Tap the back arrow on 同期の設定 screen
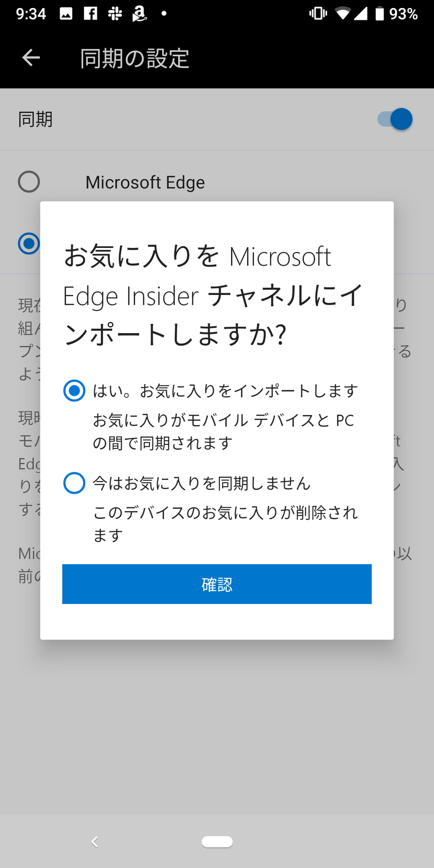 30,58
